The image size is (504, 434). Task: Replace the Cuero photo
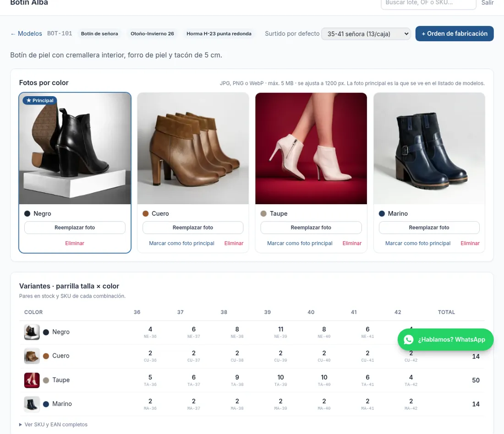pos(193,228)
